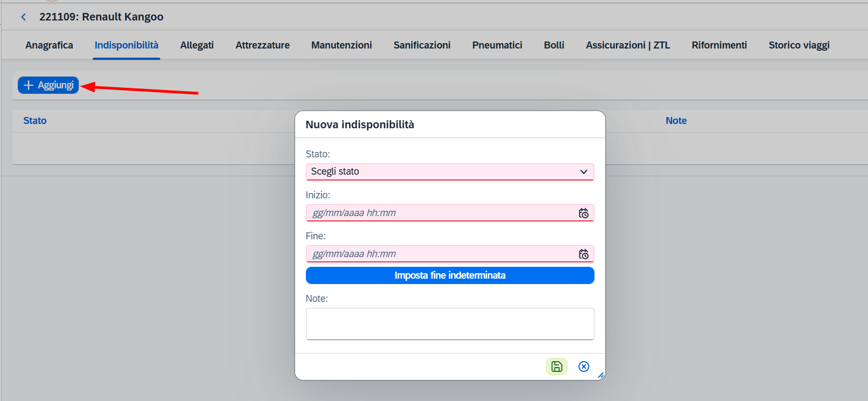Sort by the Stato column header

(x=35, y=121)
